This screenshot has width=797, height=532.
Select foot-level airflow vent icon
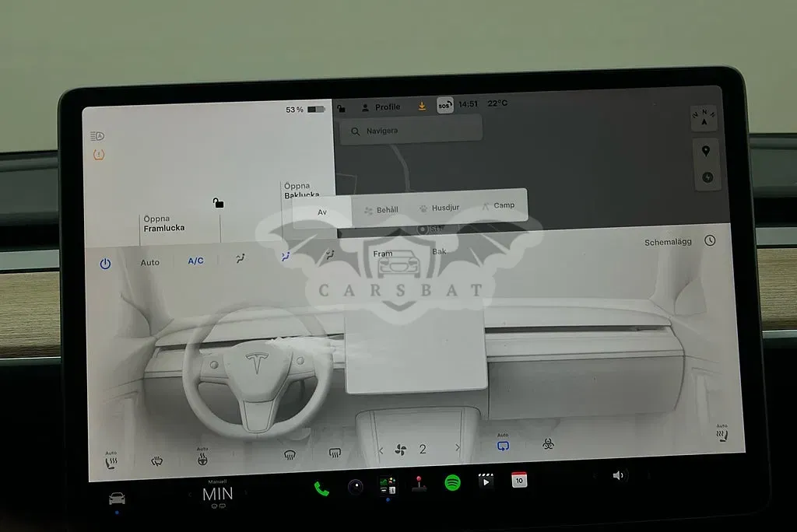[x=330, y=254]
